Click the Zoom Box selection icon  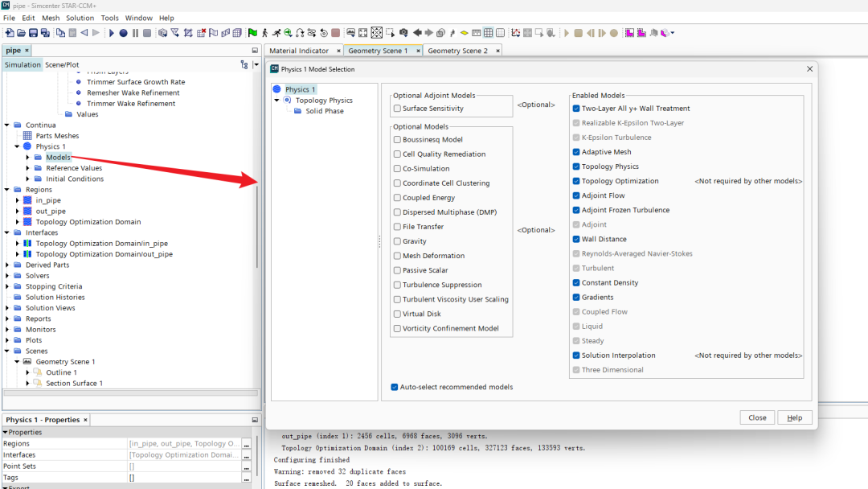(391, 33)
